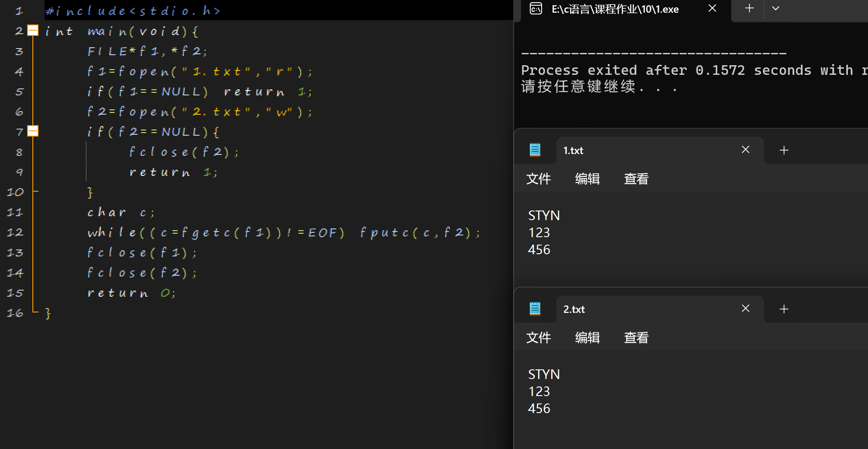Click the Notepad icon of 1.txt window
The image size is (868, 449).
pyautogui.click(x=535, y=150)
